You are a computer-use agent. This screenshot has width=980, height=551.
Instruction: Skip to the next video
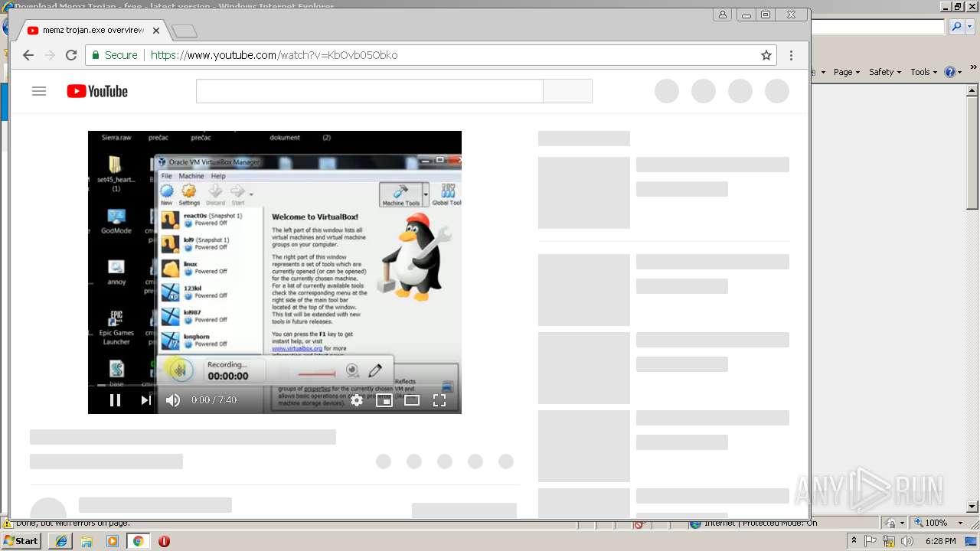point(145,400)
